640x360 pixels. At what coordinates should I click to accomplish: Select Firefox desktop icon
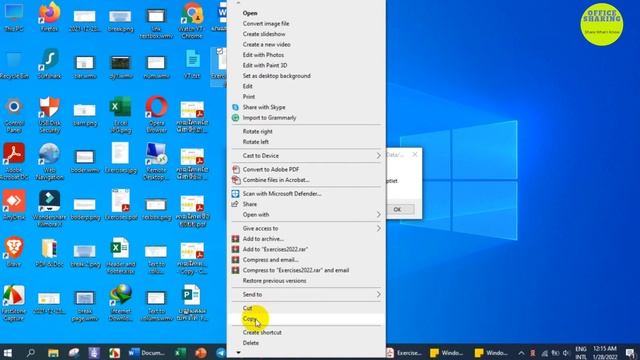49,18
